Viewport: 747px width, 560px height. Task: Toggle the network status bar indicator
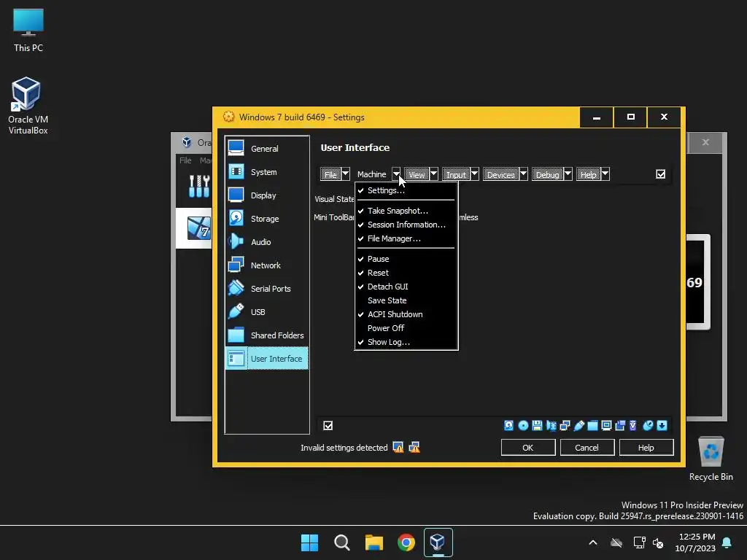click(x=565, y=425)
